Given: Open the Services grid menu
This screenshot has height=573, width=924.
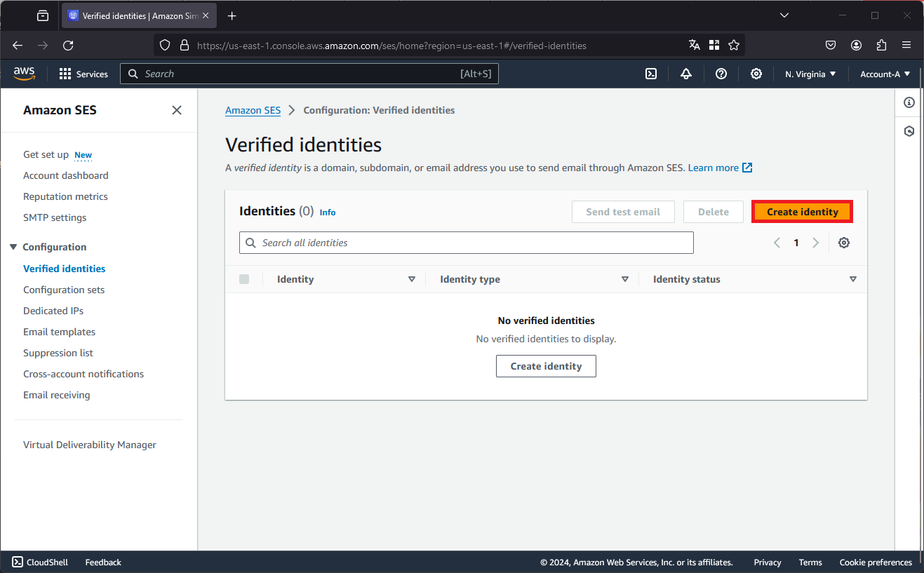Looking at the screenshot, I should (x=83, y=74).
